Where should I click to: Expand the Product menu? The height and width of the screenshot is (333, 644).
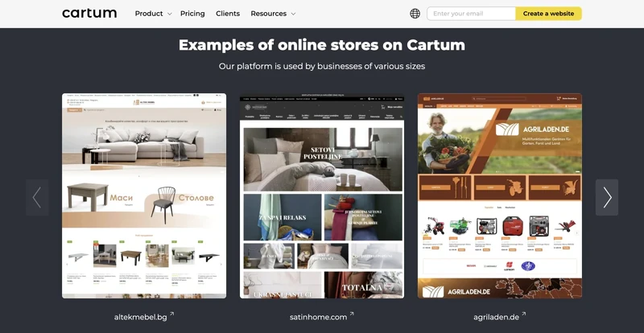(x=153, y=14)
